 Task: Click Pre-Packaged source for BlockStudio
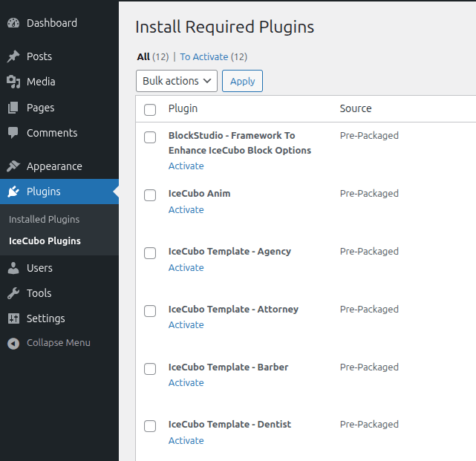369,136
